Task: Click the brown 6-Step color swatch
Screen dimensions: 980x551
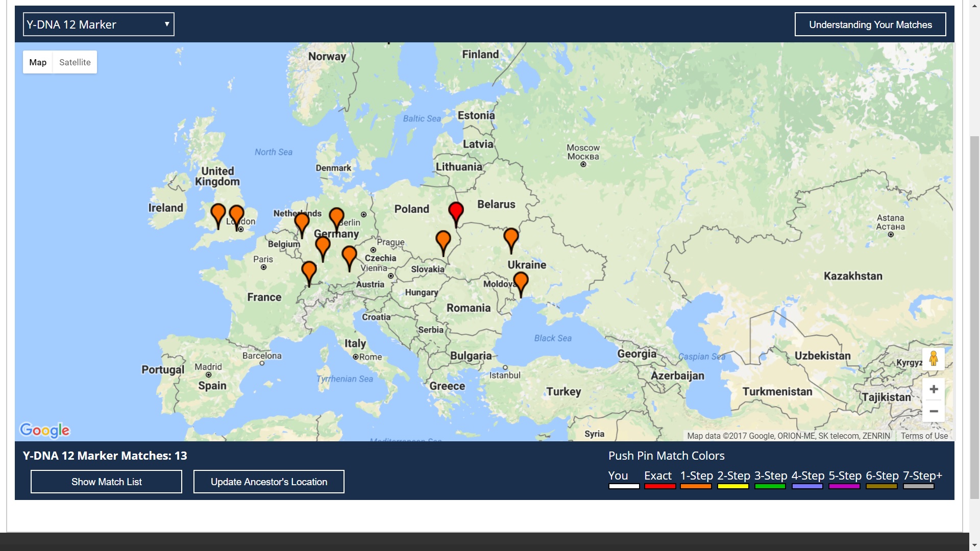Action: (881, 486)
